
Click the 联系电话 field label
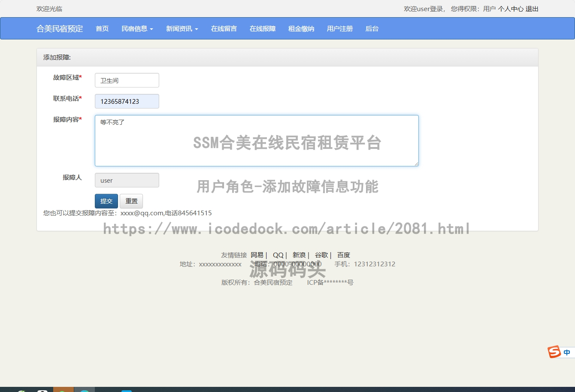pos(67,98)
